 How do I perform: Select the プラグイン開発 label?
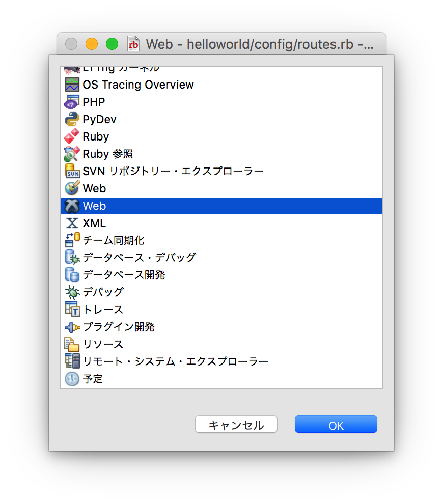[x=119, y=327]
